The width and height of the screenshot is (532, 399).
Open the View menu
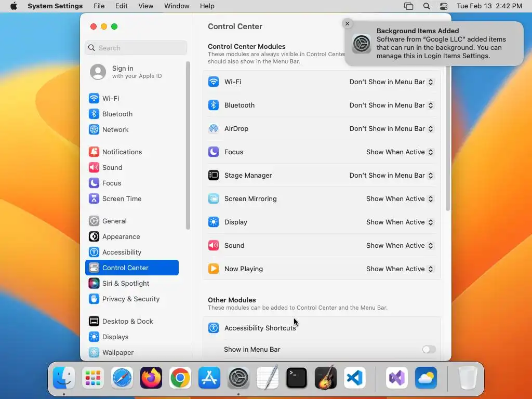pyautogui.click(x=145, y=6)
